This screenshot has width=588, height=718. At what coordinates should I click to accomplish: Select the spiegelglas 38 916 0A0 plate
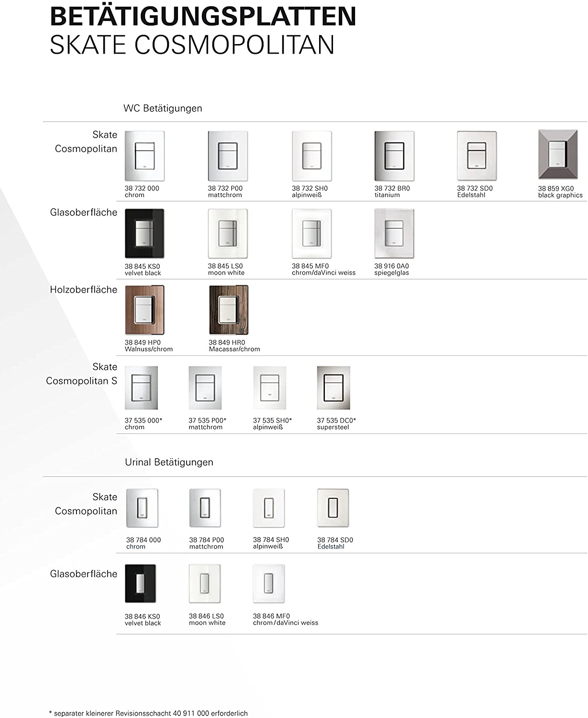click(x=394, y=234)
